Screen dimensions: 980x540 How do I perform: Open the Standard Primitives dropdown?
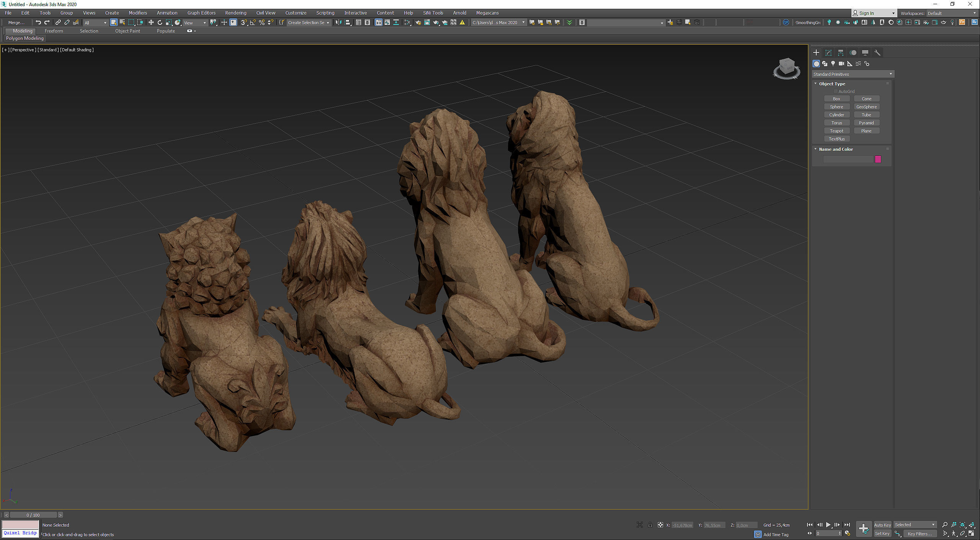[853, 74]
